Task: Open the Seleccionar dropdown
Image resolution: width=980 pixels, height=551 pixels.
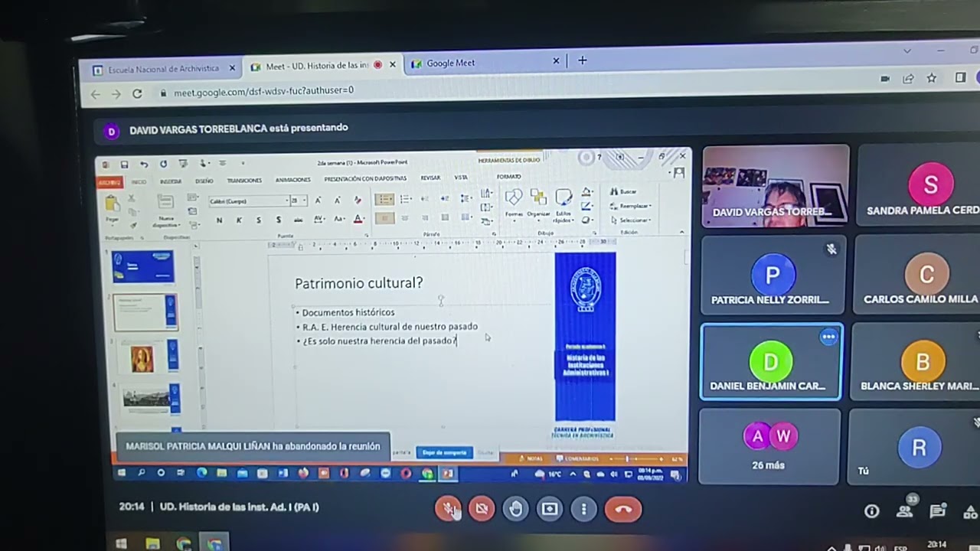Action: [x=630, y=220]
